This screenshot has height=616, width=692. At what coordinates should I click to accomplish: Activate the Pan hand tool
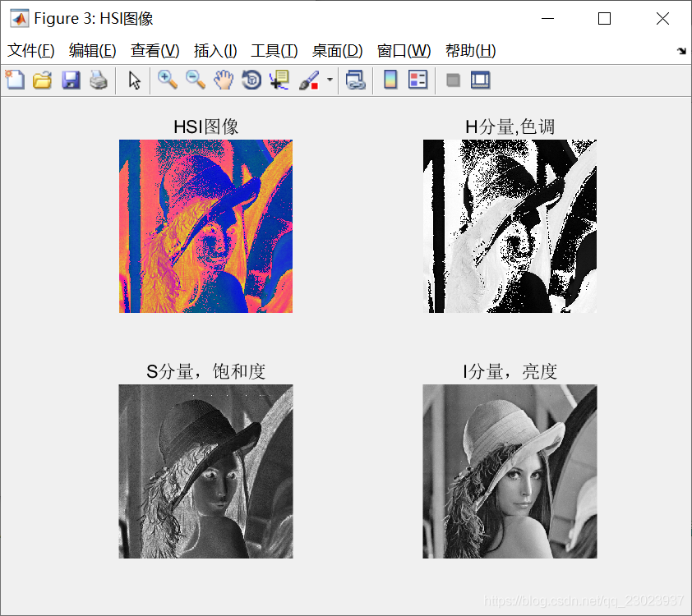tap(224, 80)
